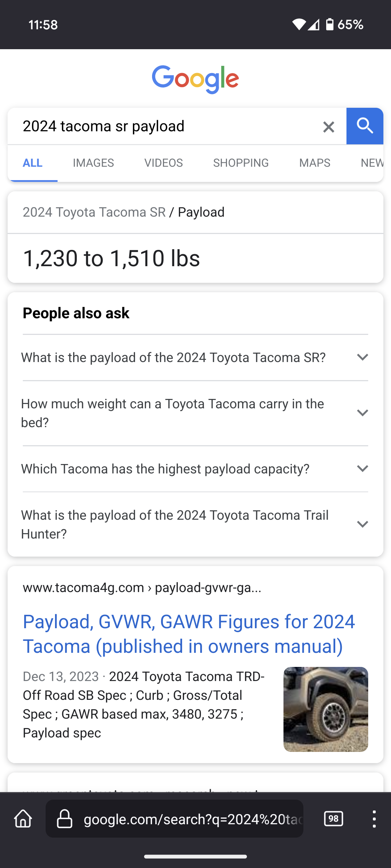Open the Maps results tab
The image size is (391, 868).
click(315, 163)
